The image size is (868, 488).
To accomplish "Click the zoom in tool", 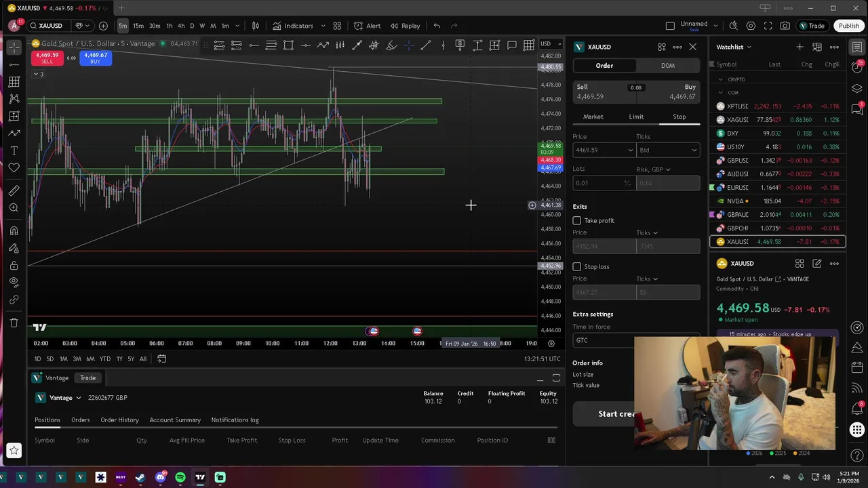I will (14, 207).
